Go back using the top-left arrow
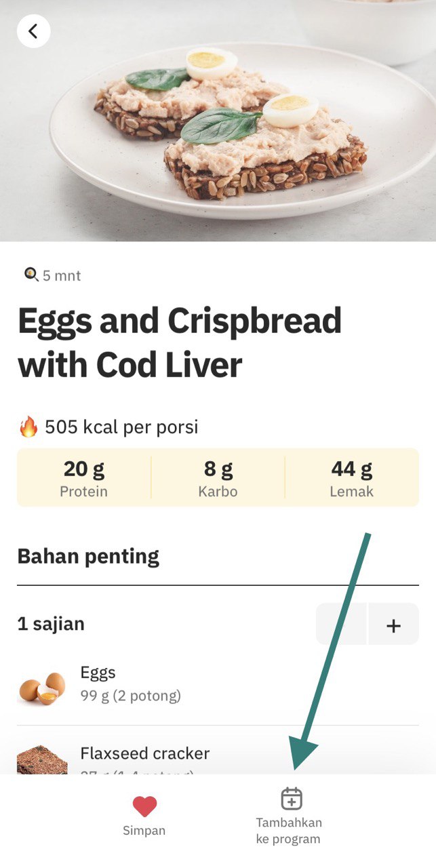The image size is (436, 868). click(33, 31)
